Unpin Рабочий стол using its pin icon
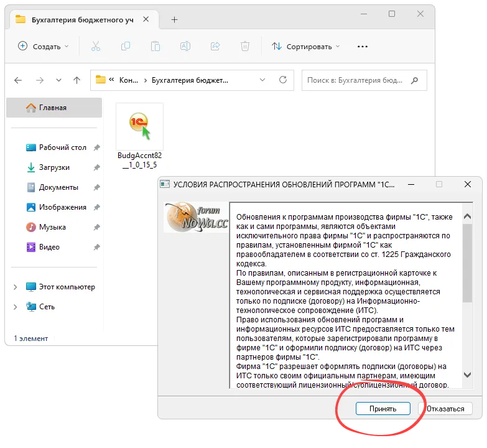The image size is (487, 448). tap(97, 147)
